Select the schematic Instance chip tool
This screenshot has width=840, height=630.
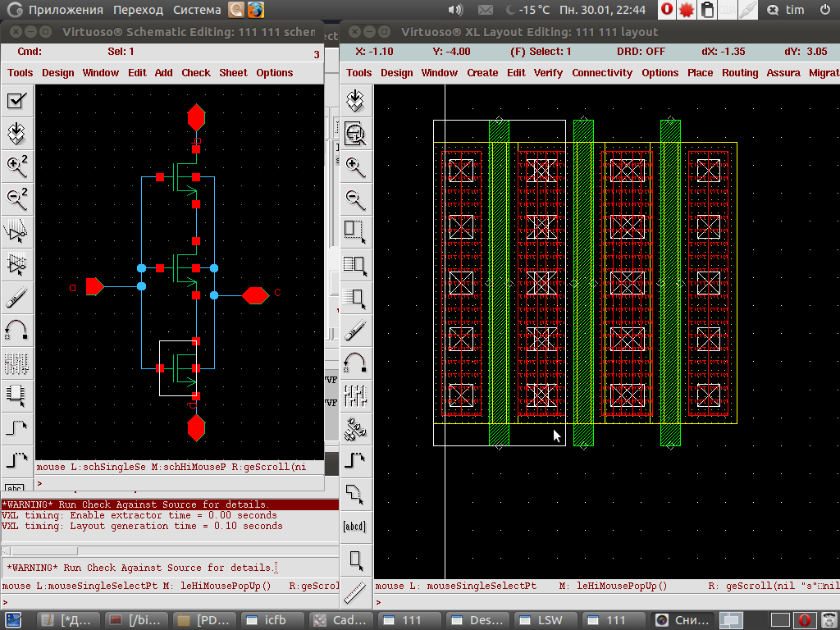[x=17, y=395]
